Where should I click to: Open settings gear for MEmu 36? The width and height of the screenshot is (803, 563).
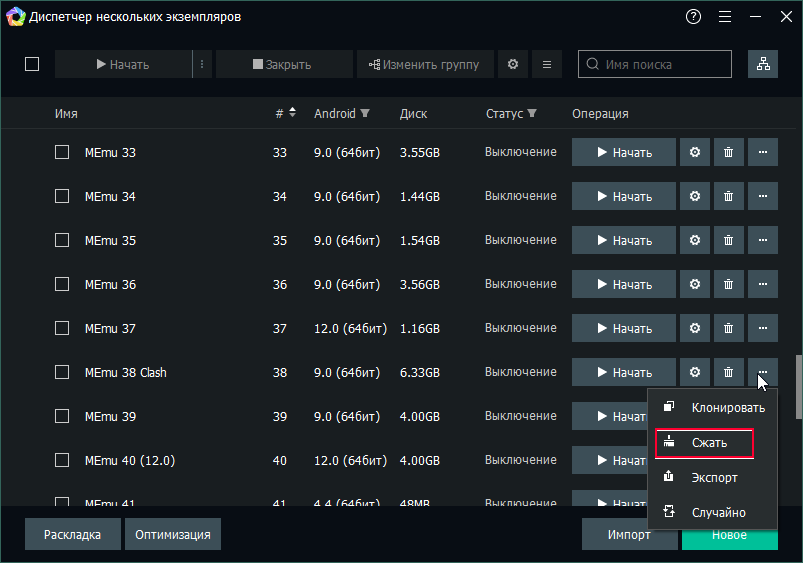(x=694, y=284)
